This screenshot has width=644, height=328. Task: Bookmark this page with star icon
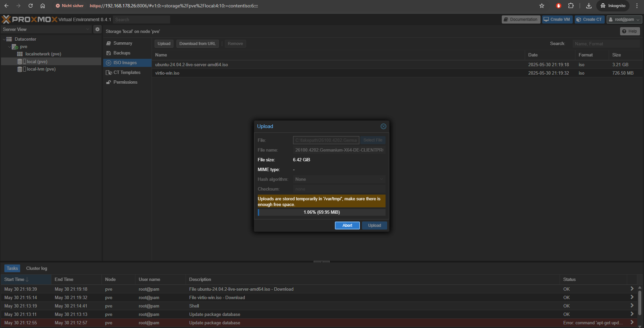tap(542, 6)
